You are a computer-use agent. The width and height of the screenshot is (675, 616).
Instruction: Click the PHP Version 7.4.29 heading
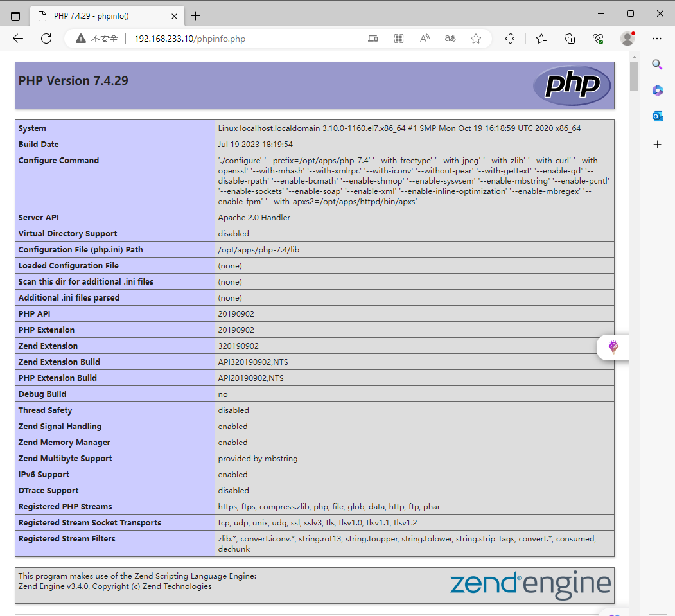pos(73,80)
